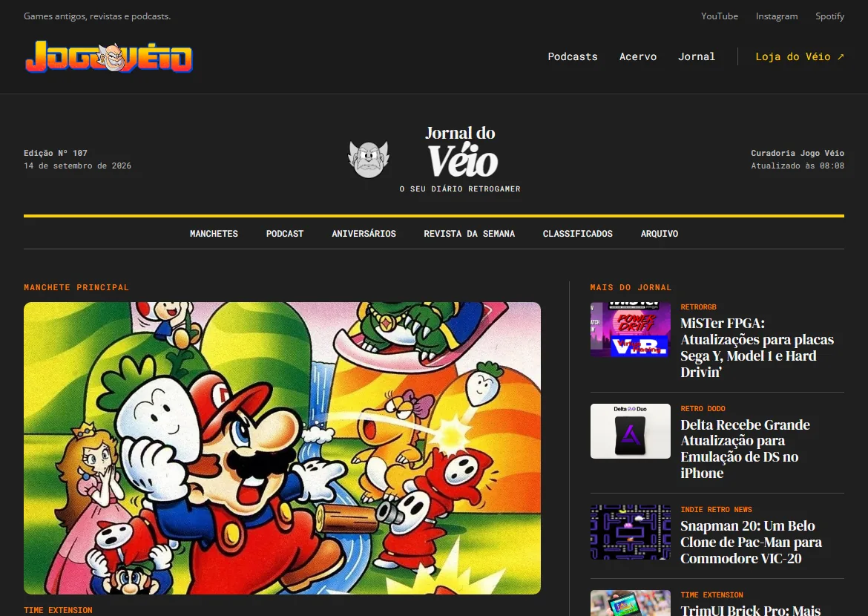This screenshot has height=616, width=868.
Task: Open Revista da Semana section
Action: coord(470,234)
